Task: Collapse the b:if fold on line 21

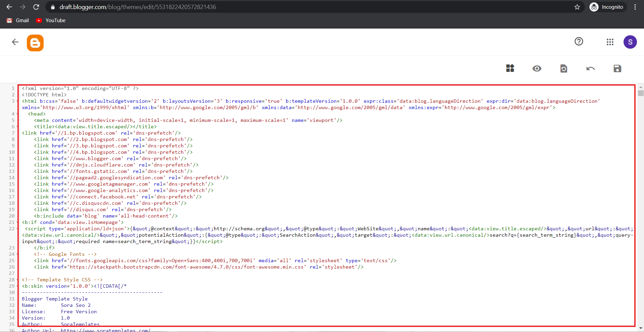Action: [x=17, y=222]
